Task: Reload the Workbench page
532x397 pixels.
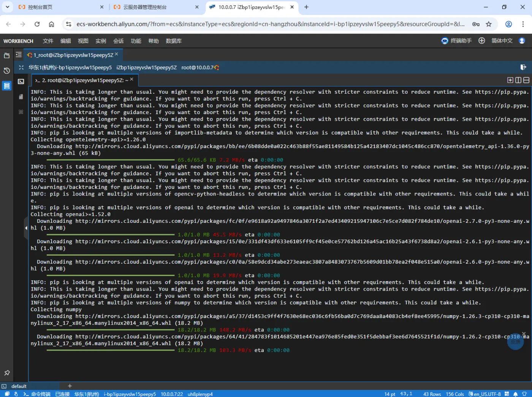Action: (37, 24)
